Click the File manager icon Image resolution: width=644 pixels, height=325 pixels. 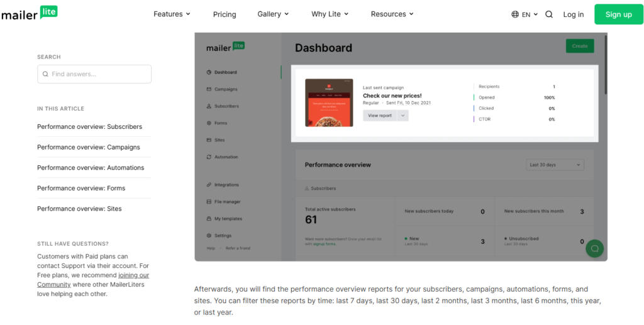tap(209, 202)
